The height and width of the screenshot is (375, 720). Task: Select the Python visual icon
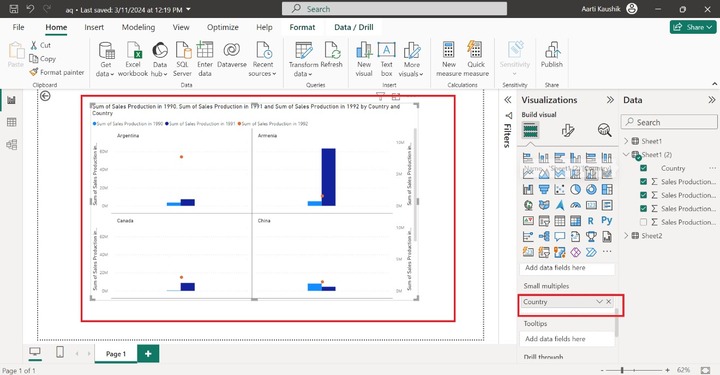607,221
